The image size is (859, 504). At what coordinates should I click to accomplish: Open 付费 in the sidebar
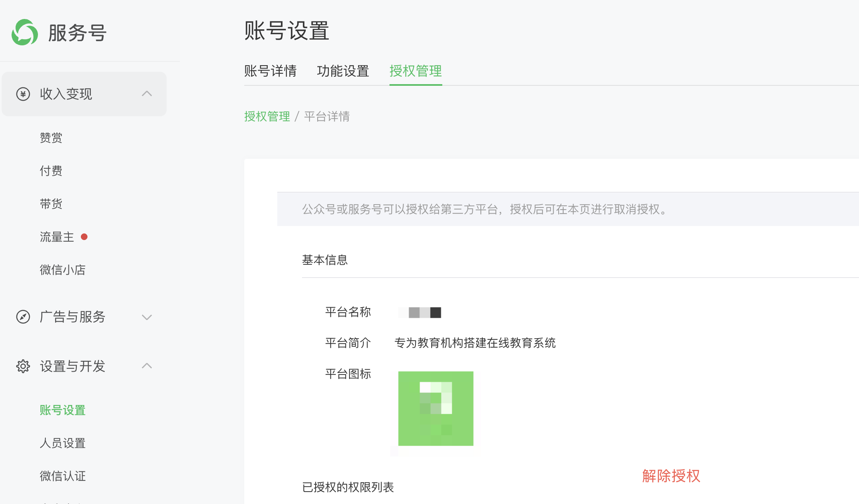(51, 171)
